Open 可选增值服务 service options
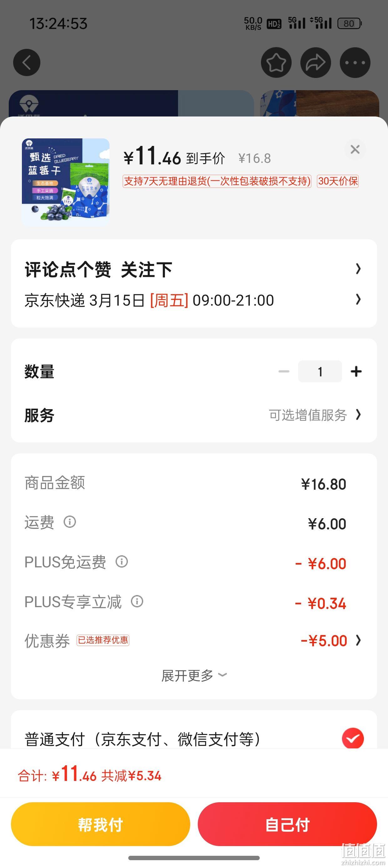 pyautogui.click(x=315, y=415)
